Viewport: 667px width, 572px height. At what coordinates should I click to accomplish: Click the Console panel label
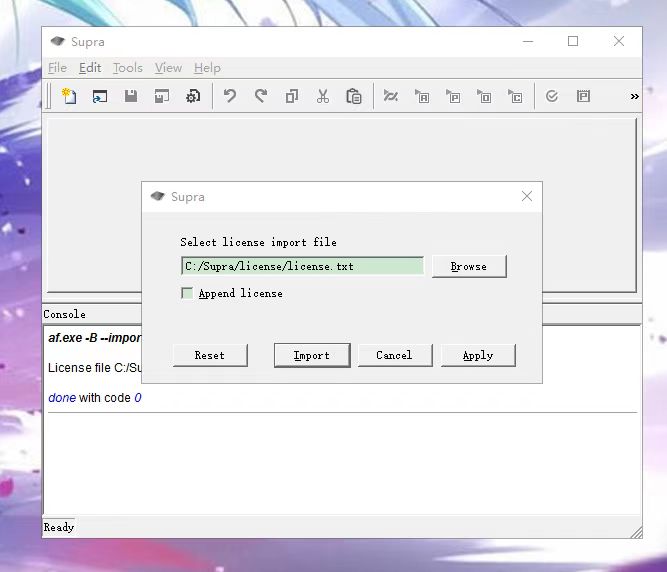(x=64, y=314)
